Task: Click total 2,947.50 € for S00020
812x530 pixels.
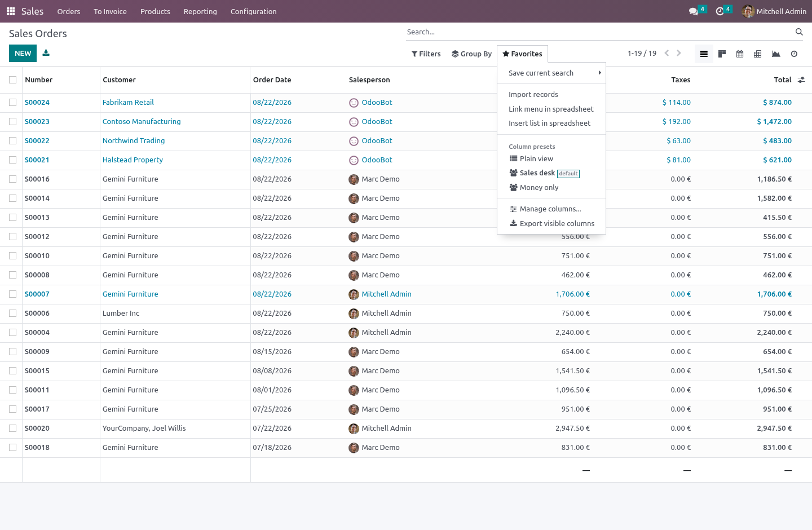Action: (774, 429)
